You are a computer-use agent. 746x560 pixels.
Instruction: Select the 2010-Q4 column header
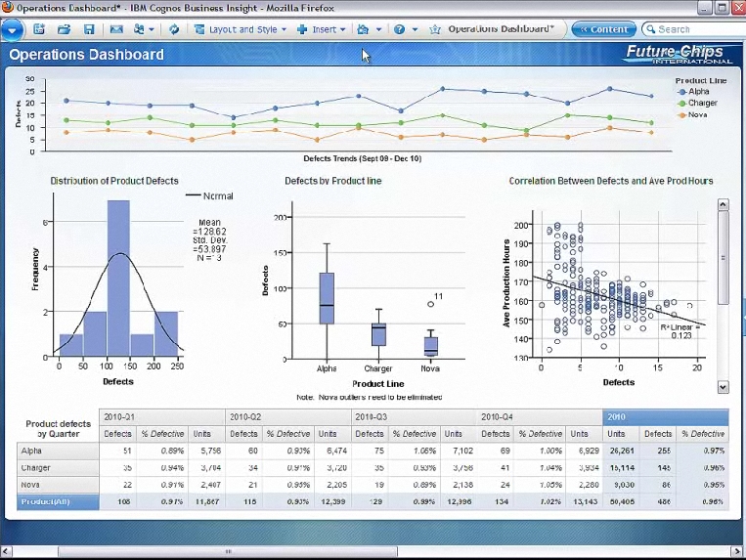[x=540, y=417]
